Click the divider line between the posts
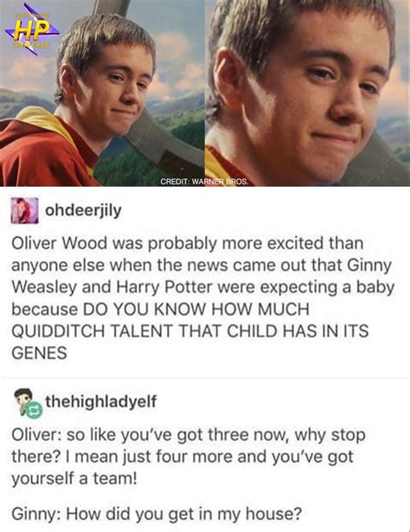This screenshot has height=532, width=410. 205,377
